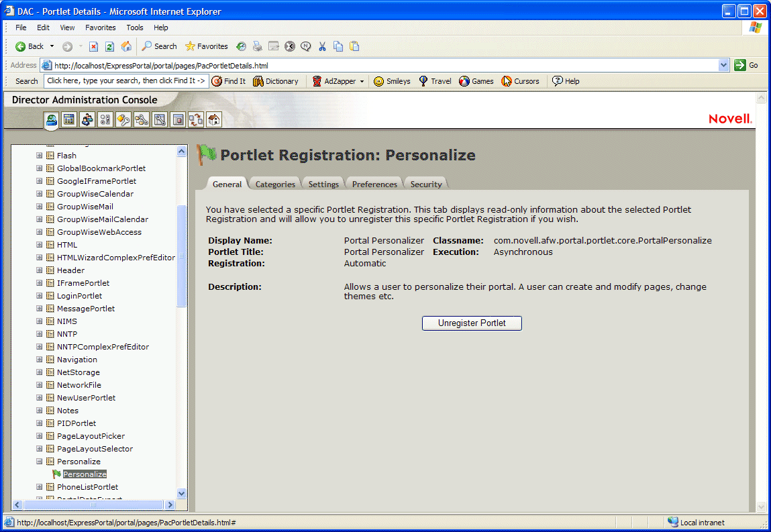Open the DAC sliders settings icon
This screenshot has height=532, width=771.
(105, 119)
